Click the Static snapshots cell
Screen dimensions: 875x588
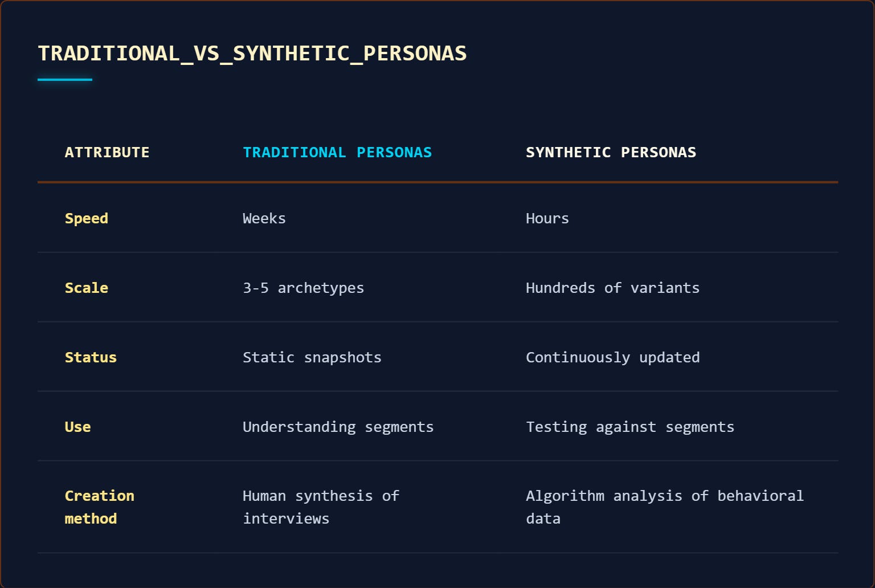tap(312, 357)
